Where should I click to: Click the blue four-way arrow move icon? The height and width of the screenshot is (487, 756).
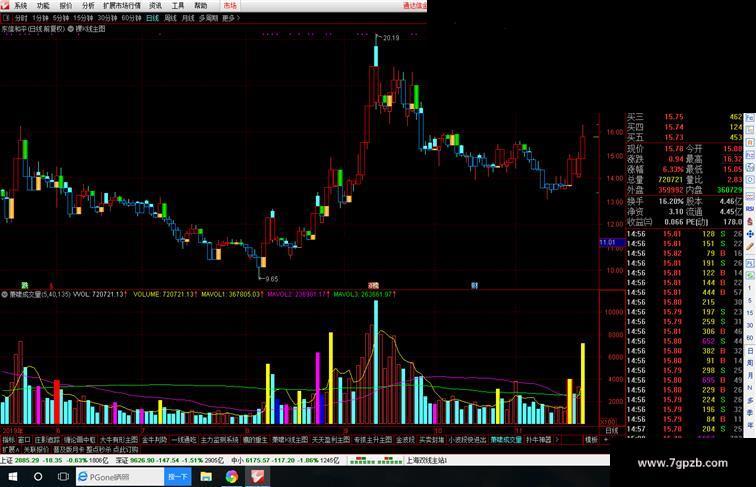(x=750, y=234)
